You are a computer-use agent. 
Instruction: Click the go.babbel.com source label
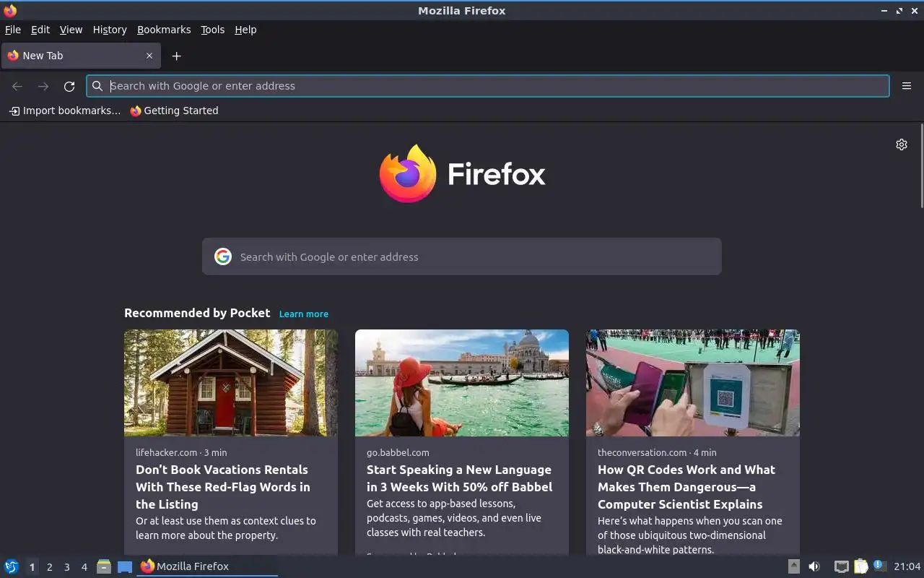398,453
